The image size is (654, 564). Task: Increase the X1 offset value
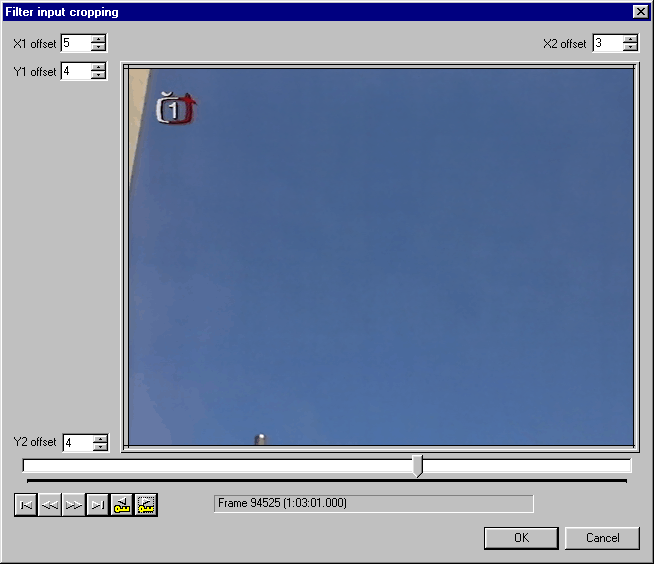[x=98, y=39]
